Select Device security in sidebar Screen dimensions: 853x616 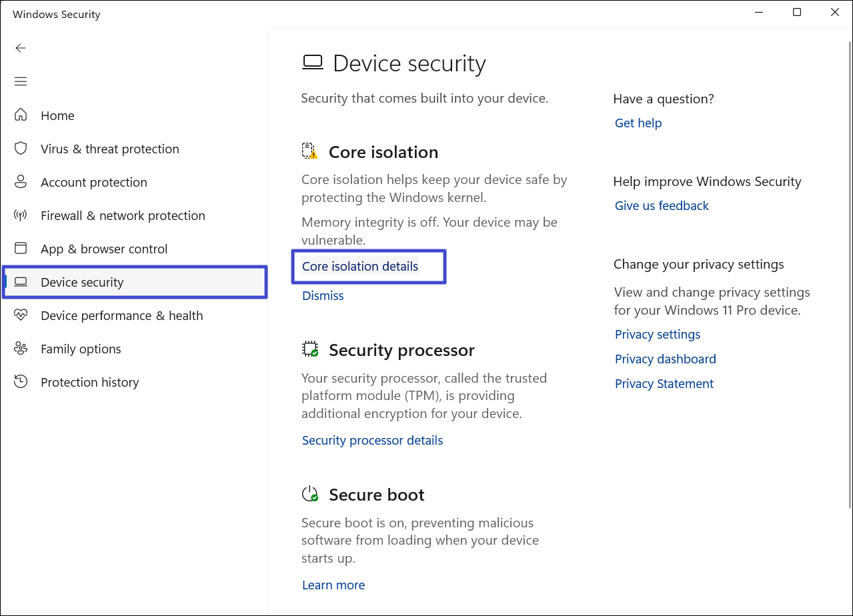[x=82, y=282]
